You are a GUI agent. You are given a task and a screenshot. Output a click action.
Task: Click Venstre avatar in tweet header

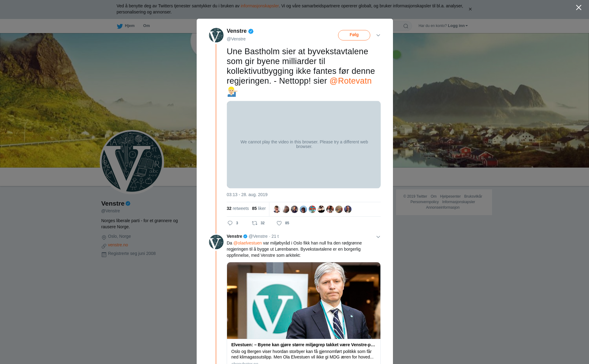(216, 35)
